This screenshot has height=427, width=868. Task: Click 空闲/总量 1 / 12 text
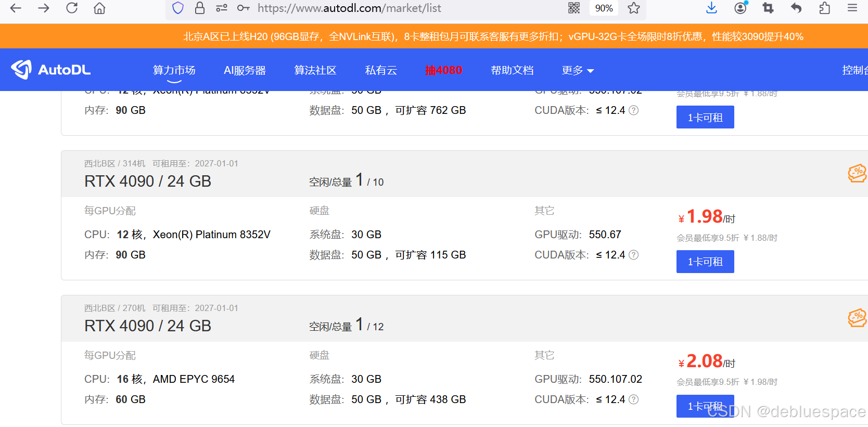point(347,325)
